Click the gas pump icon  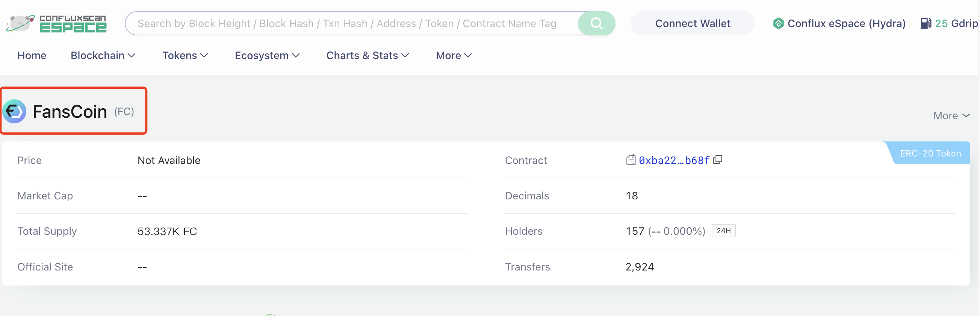[925, 24]
